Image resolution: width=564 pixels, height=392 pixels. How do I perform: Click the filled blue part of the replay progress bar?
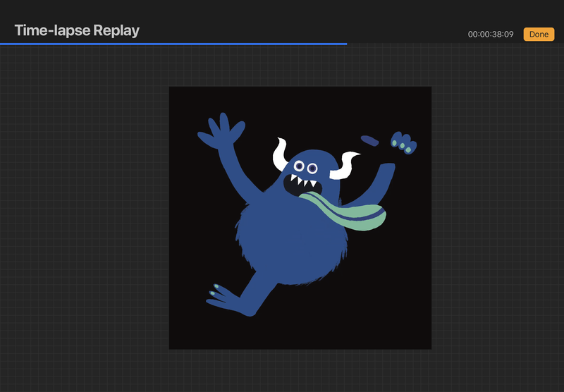pyautogui.click(x=173, y=44)
